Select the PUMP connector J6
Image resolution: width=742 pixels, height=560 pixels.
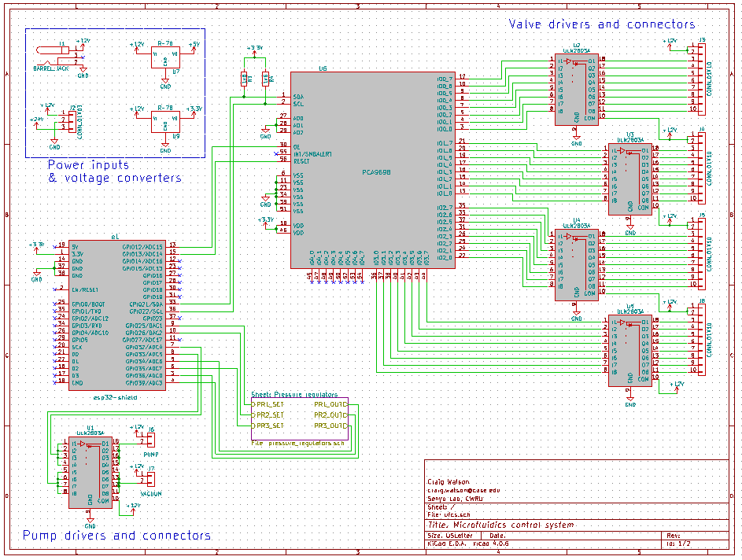click(151, 443)
